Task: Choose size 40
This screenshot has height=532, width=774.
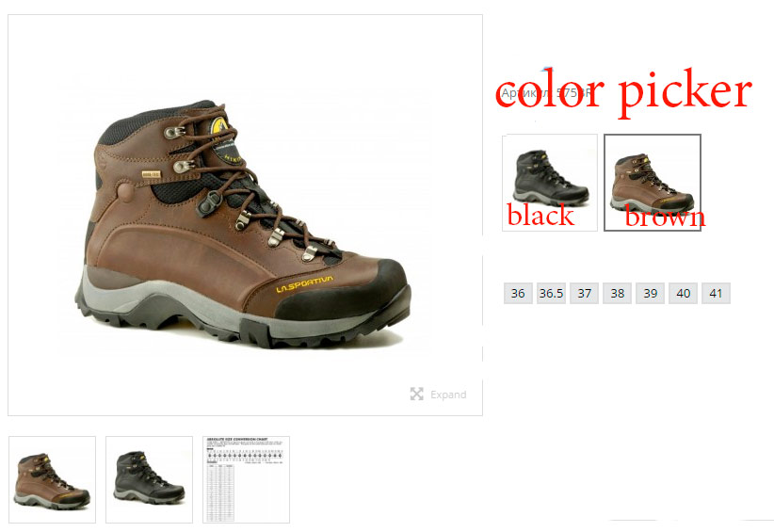Action: 684,293
